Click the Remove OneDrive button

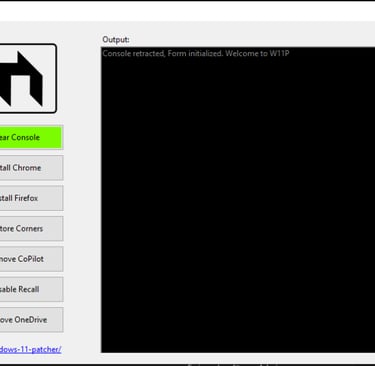[x=31, y=320]
